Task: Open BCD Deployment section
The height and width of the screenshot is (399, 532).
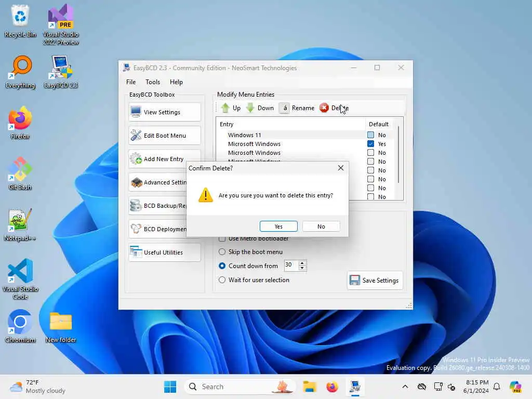Action: pos(157,229)
